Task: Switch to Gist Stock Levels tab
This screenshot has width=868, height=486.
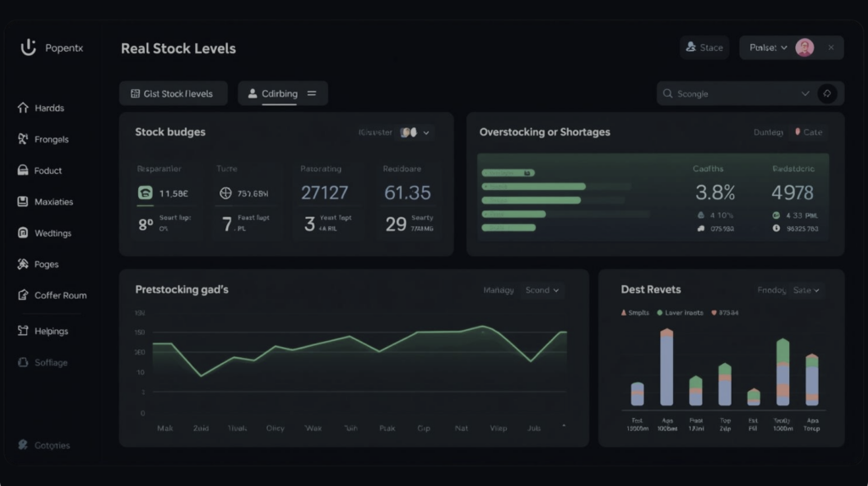Action: (173, 93)
